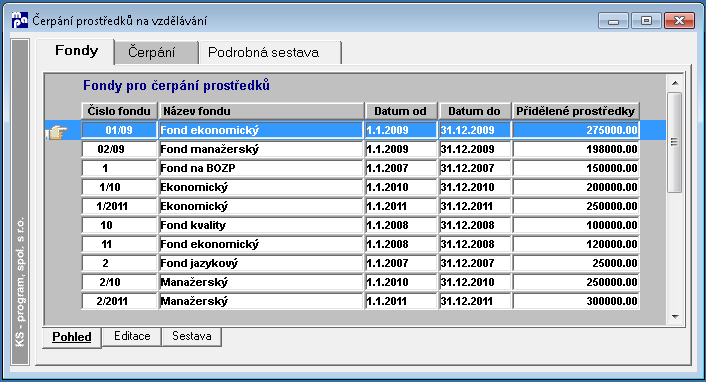Click the scrollbar up arrow

[x=675, y=83]
